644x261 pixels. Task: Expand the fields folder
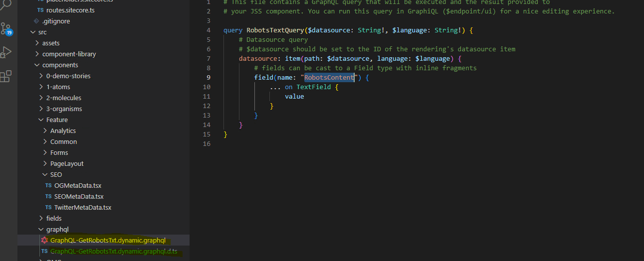click(x=41, y=218)
